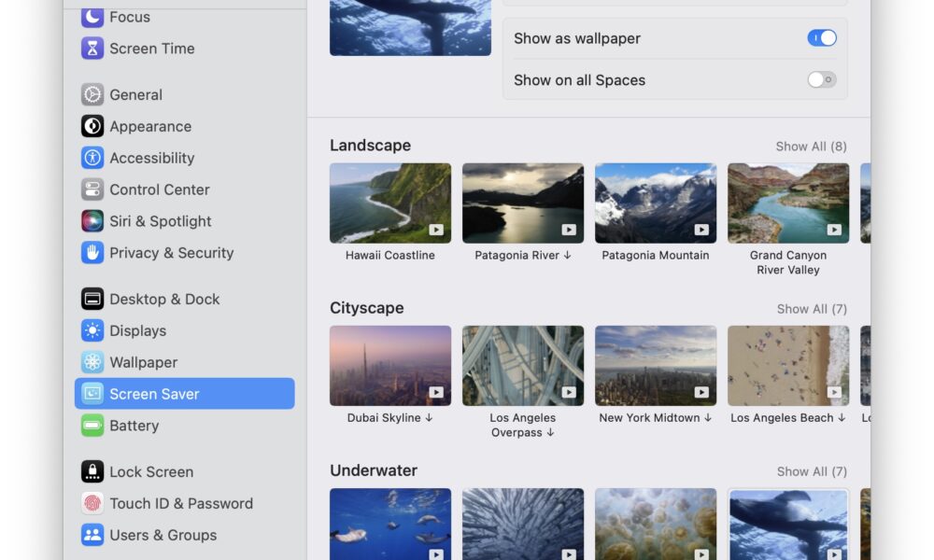Open Lock Screen settings
Image resolution: width=934 pixels, height=560 pixels.
(x=185, y=471)
